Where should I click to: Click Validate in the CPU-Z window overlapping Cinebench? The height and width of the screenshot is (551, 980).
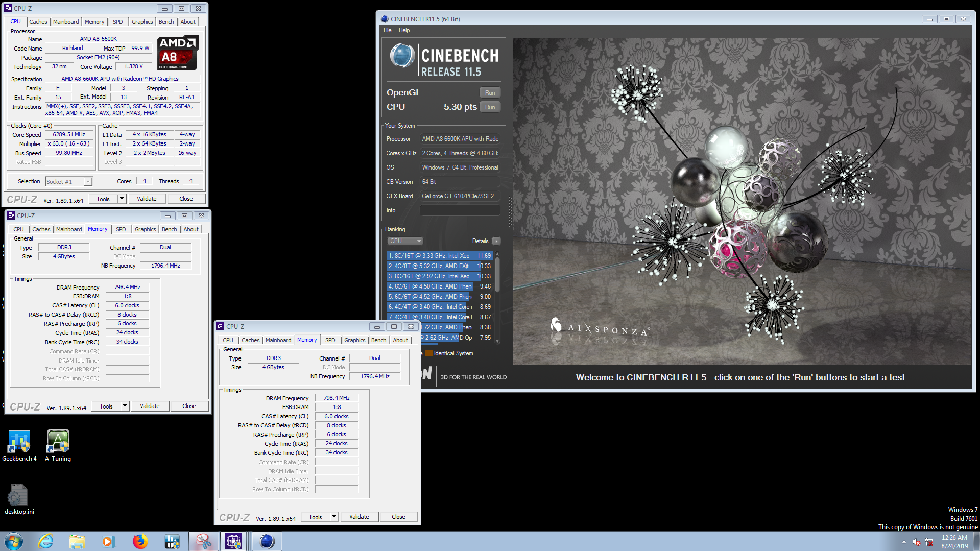point(359,517)
